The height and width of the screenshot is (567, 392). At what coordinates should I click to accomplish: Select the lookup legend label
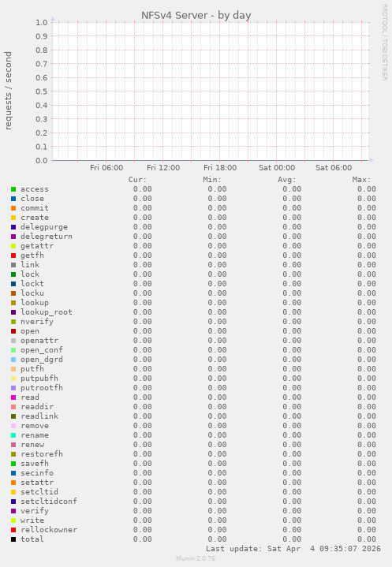click(35, 303)
